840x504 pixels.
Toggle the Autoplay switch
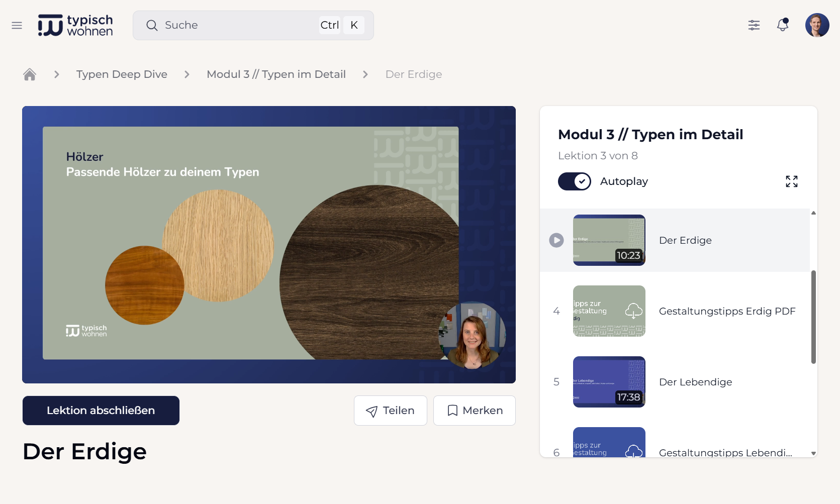(x=575, y=181)
